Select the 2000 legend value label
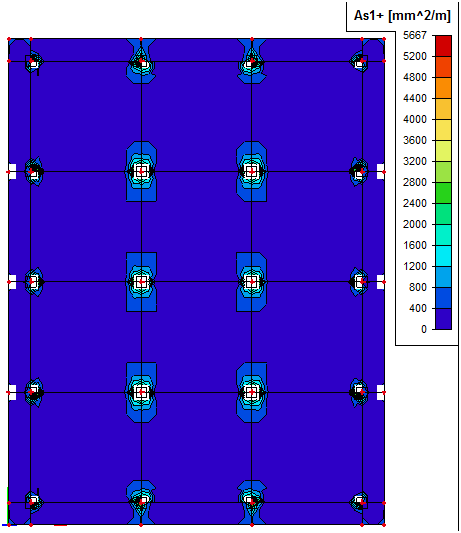 414,224
